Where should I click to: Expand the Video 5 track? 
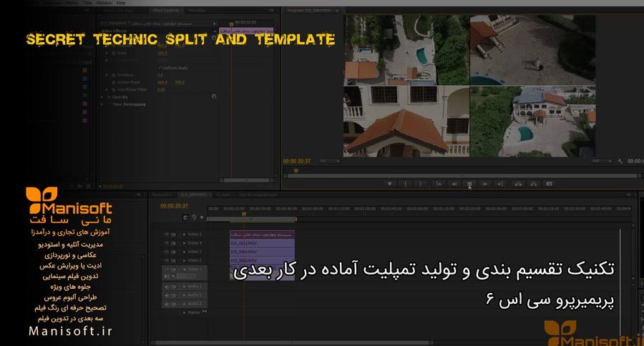[x=184, y=234]
